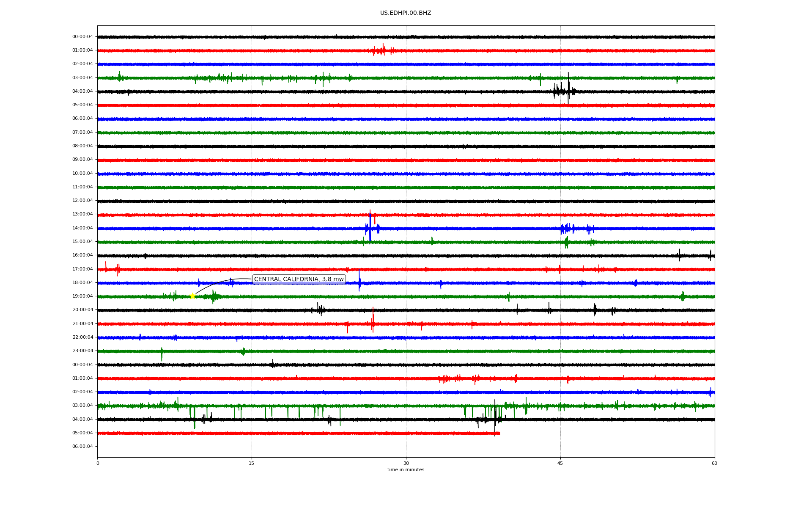Viewport: 812px width, 508px height.
Task: Select the first 00:00:04 row label at top
Action: click(x=82, y=37)
